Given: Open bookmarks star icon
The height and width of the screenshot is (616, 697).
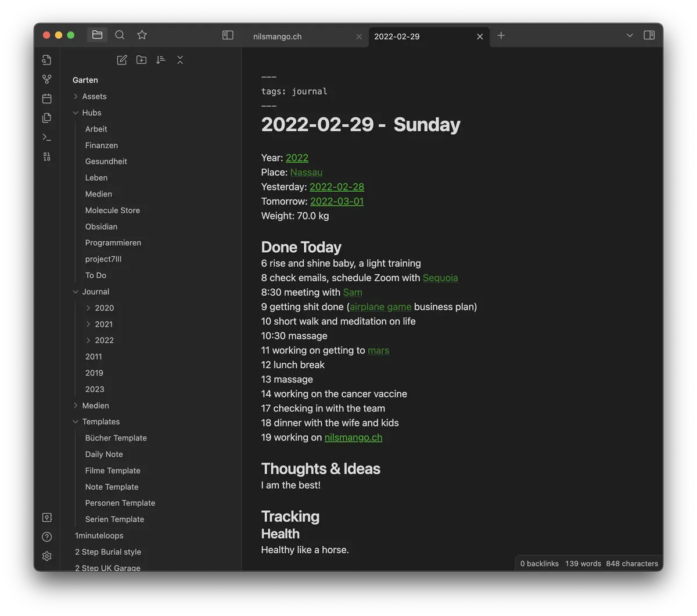Looking at the screenshot, I should [142, 35].
